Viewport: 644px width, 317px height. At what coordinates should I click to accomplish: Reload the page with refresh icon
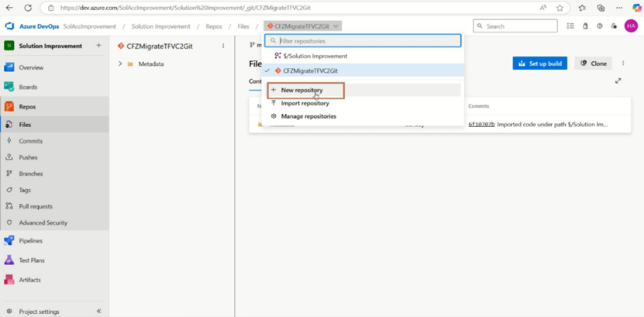pyautogui.click(x=28, y=8)
